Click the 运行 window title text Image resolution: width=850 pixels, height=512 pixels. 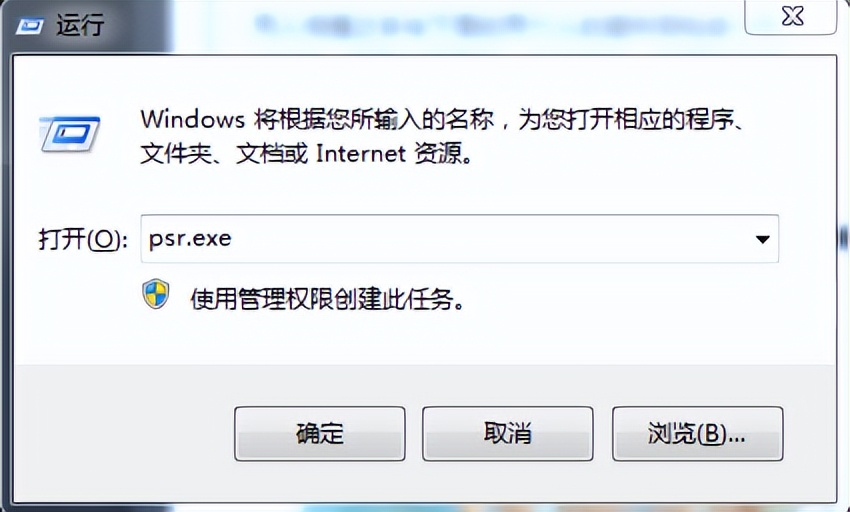point(80,25)
